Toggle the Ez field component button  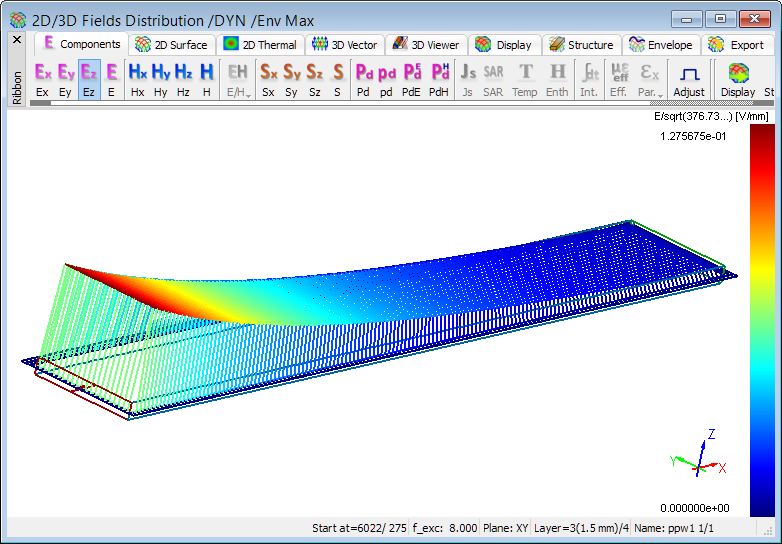pos(89,79)
